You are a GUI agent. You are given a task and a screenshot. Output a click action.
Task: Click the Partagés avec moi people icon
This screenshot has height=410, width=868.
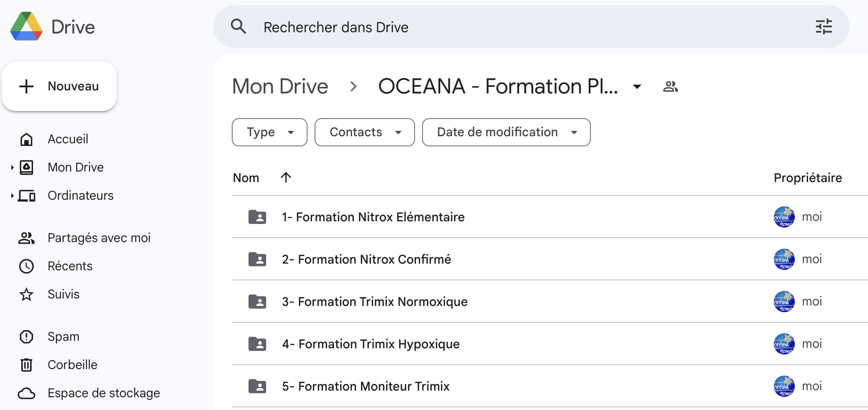pos(26,238)
